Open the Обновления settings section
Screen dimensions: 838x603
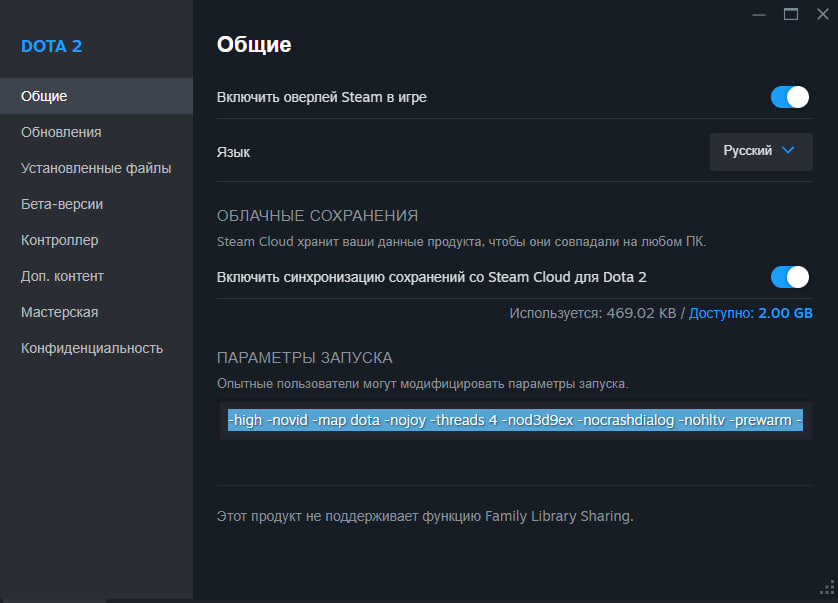point(61,132)
